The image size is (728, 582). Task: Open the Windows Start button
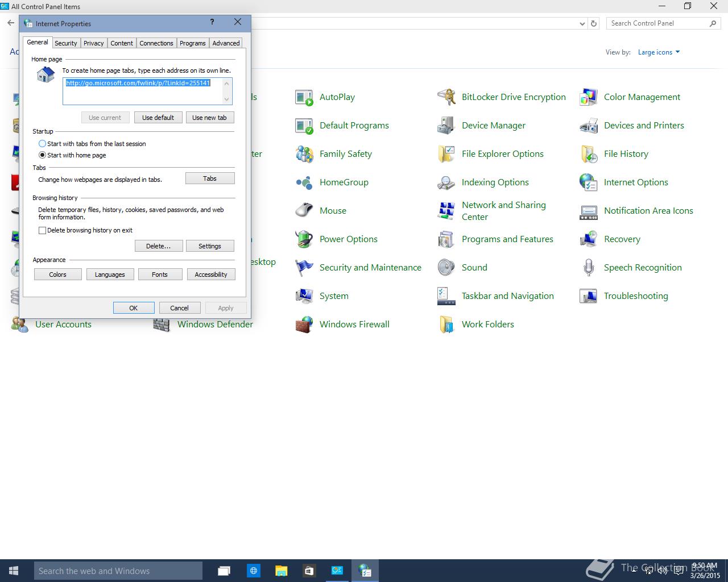(x=14, y=571)
